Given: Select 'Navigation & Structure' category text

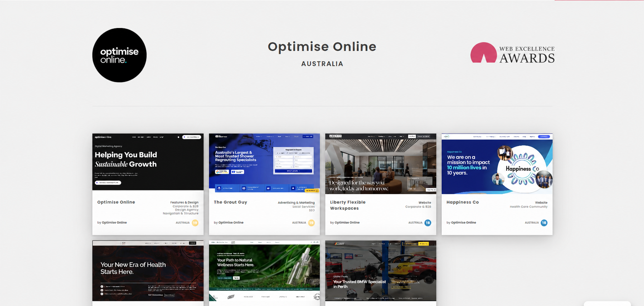Looking at the screenshot, I should tap(180, 213).
